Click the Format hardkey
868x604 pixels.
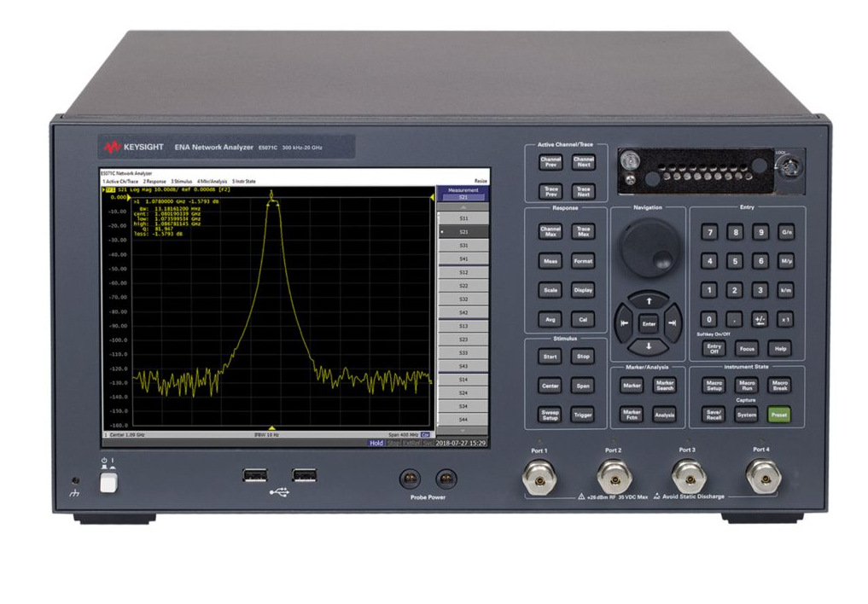pyautogui.click(x=583, y=260)
